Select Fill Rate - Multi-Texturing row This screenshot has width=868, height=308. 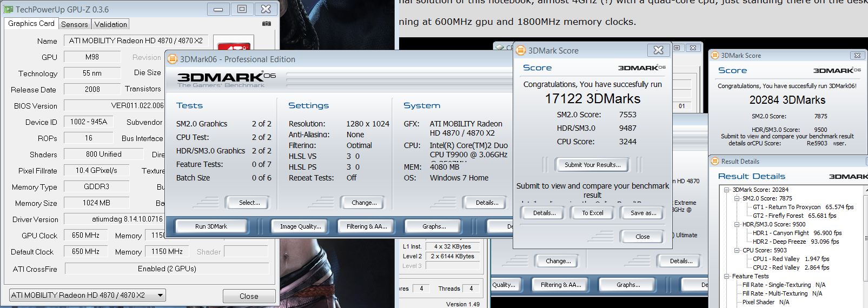click(782, 293)
